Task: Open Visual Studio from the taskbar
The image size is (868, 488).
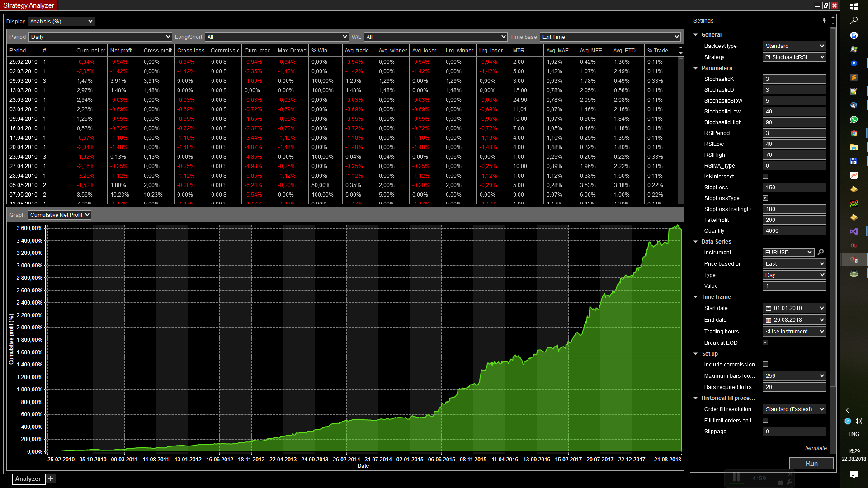Action: [x=854, y=231]
